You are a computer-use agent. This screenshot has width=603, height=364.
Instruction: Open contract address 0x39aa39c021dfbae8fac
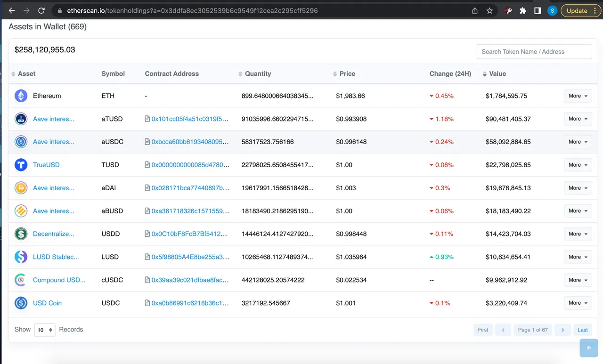190,280
